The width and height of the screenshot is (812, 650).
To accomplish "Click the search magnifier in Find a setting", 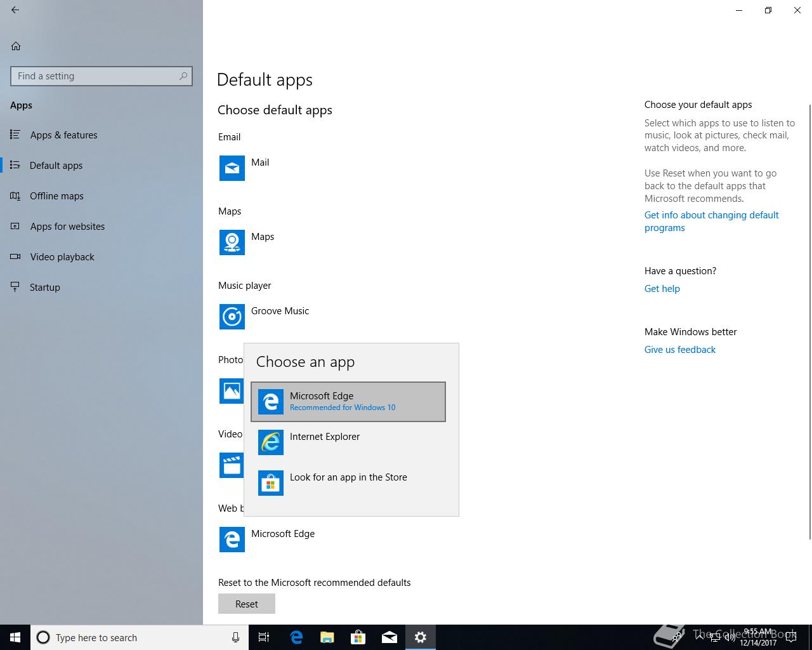I will [x=183, y=76].
